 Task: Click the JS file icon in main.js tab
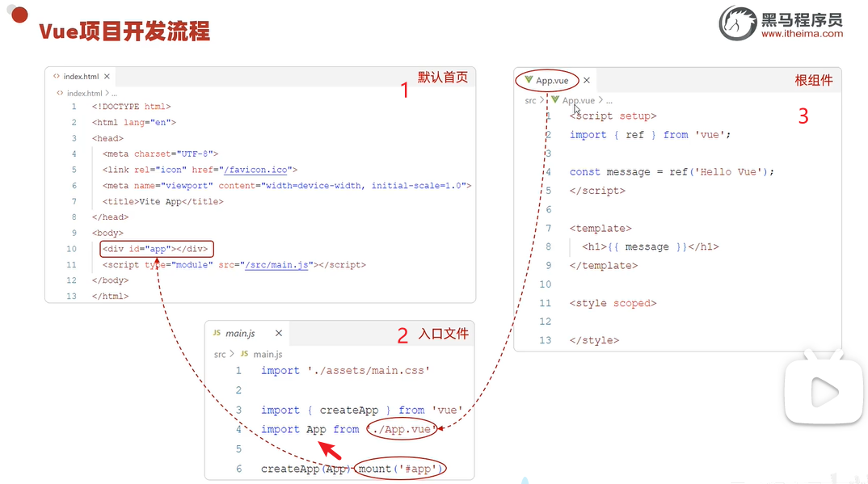tap(217, 332)
